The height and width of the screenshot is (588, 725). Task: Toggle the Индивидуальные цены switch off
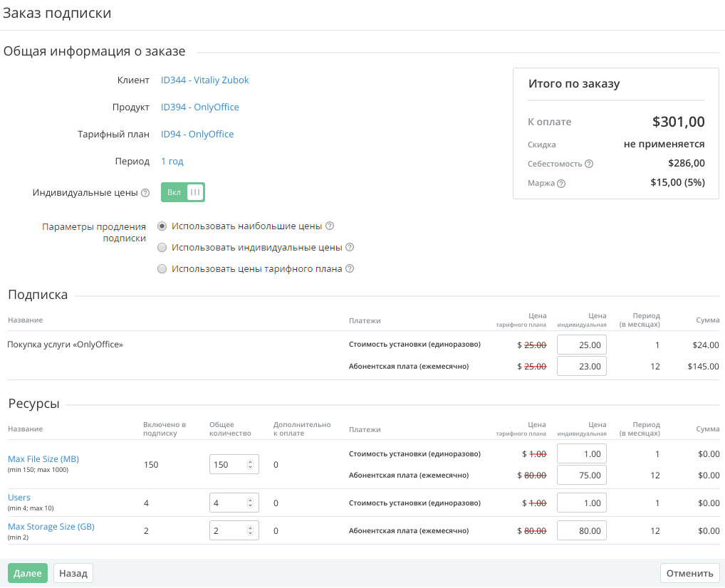(x=183, y=192)
